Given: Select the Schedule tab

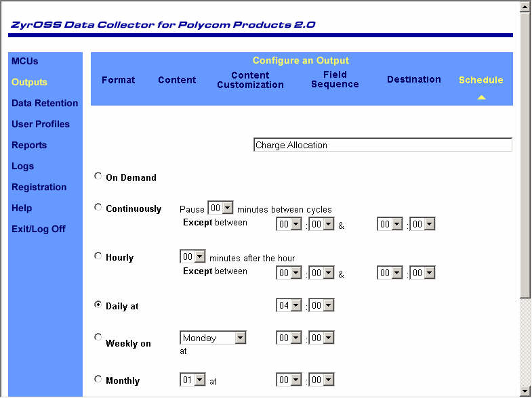Looking at the screenshot, I should tap(480, 80).
